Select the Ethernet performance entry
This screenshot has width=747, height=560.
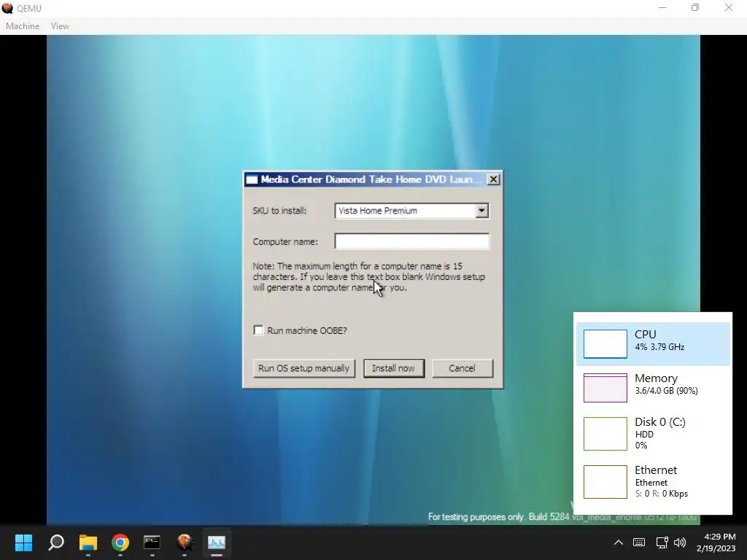[x=653, y=482]
